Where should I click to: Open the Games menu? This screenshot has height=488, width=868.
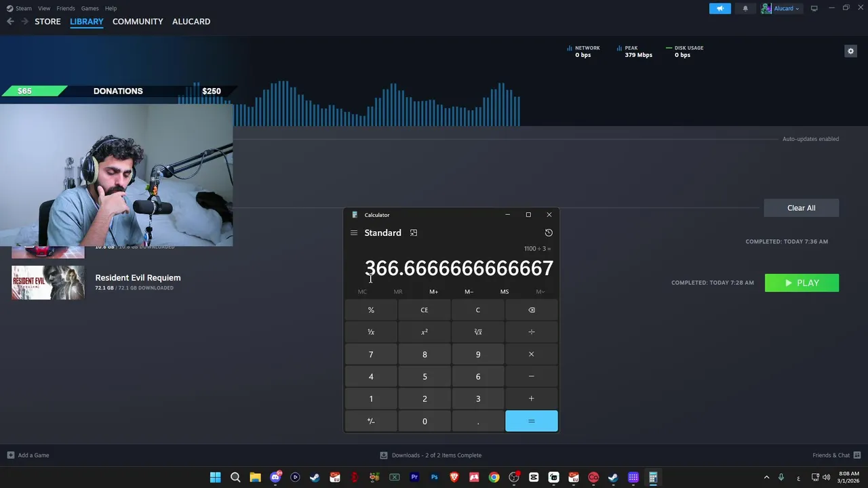(x=90, y=8)
